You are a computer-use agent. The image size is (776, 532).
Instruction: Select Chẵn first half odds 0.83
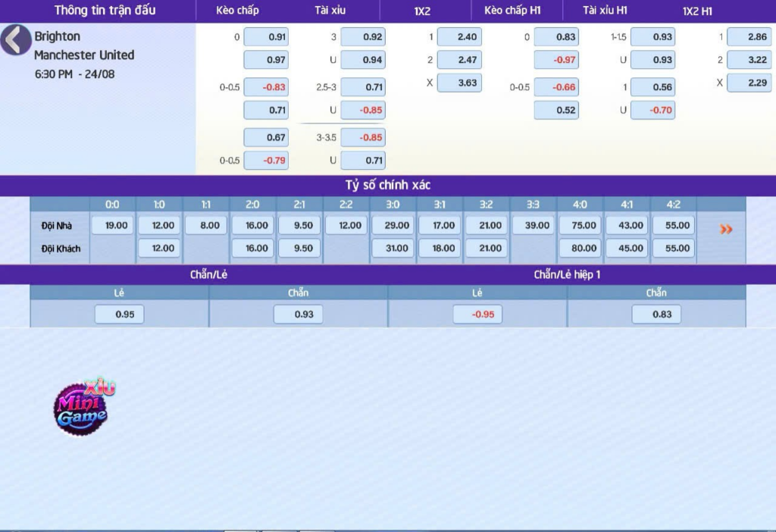coord(656,314)
